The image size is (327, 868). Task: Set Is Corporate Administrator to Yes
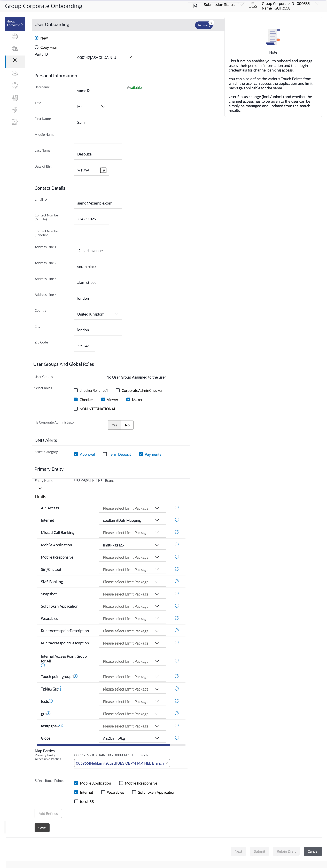(114, 425)
